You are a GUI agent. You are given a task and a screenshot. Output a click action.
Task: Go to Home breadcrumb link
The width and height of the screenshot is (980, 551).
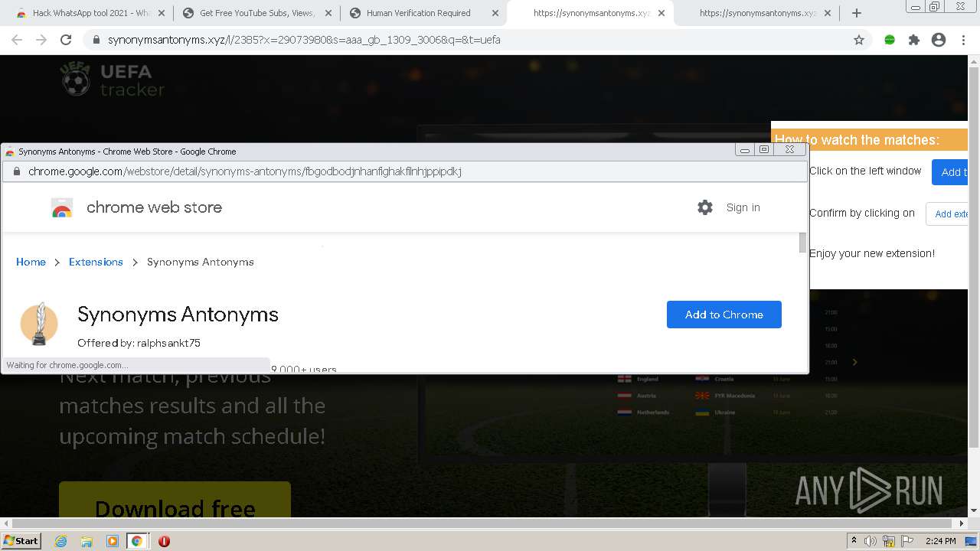coord(31,262)
